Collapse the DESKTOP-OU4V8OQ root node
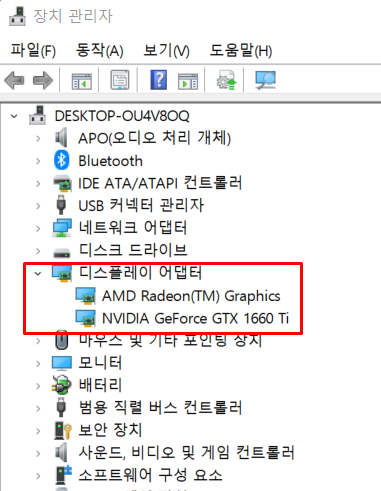 (x=14, y=116)
